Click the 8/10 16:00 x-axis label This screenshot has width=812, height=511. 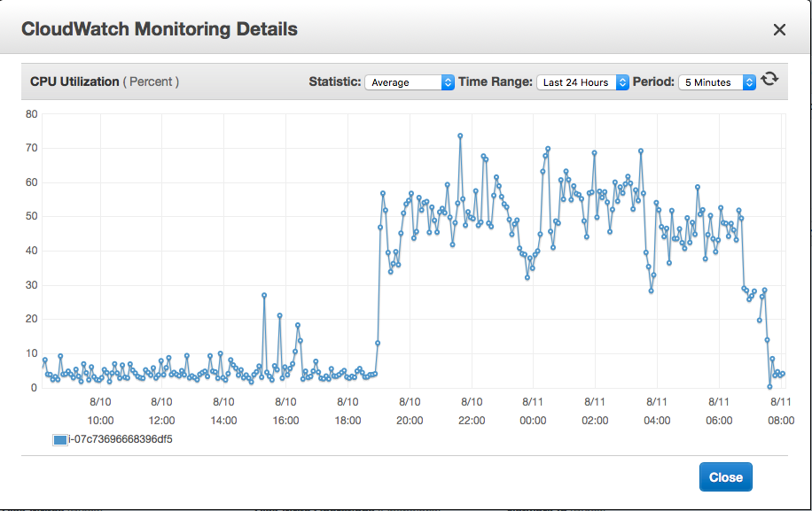click(285, 411)
